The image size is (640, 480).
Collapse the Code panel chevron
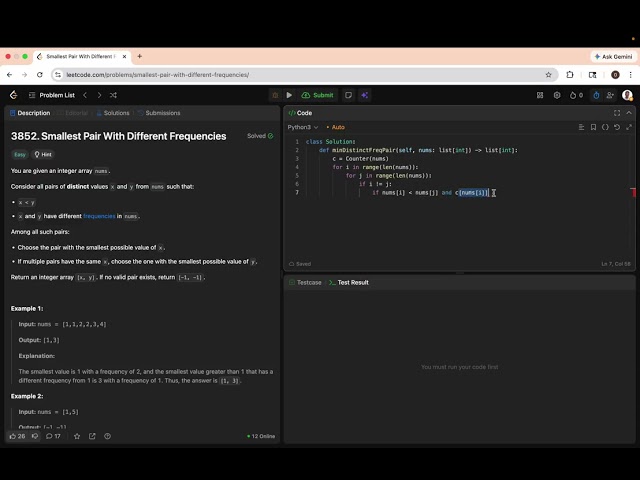pos(629,113)
